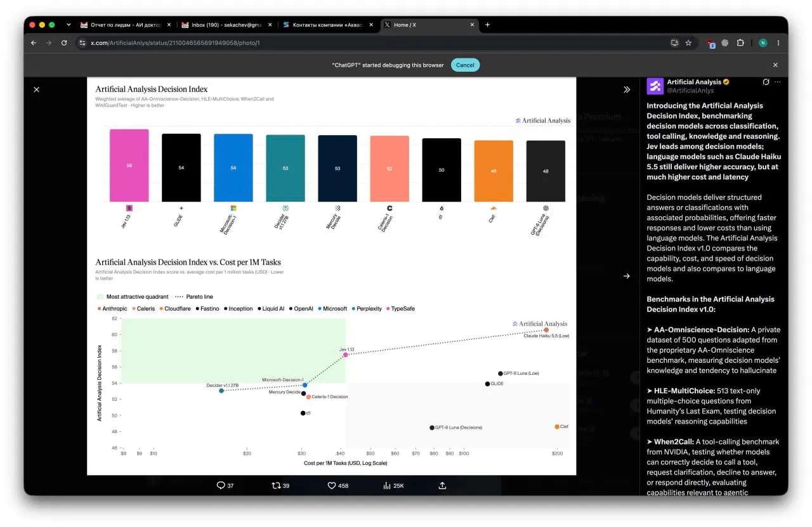The image size is (812, 527).
Task: Click the TypeSafe legend entry
Action: point(400,309)
